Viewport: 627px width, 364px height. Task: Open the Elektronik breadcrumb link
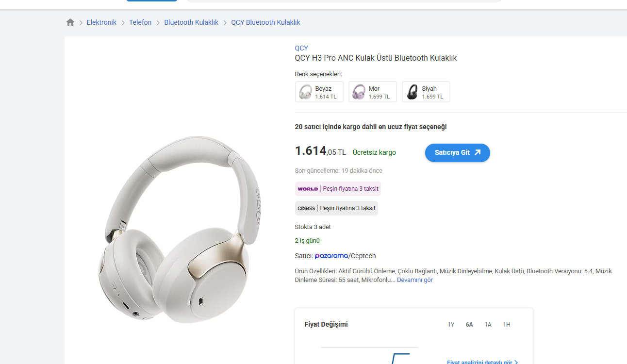coord(101,22)
